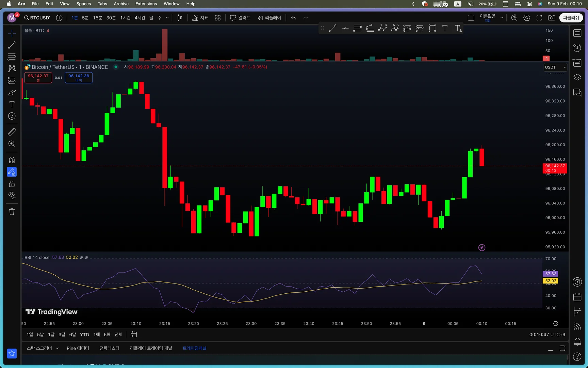Open the alerts clock icon in right sidebar

pyautogui.click(x=577, y=48)
